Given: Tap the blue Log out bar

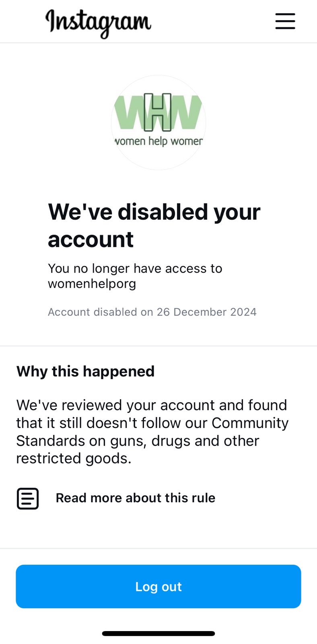Looking at the screenshot, I should [x=158, y=586].
